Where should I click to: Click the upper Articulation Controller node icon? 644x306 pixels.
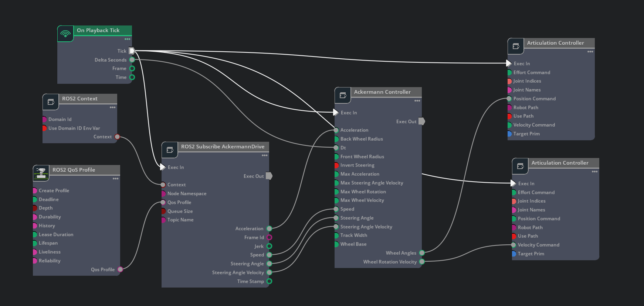click(516, 46)
